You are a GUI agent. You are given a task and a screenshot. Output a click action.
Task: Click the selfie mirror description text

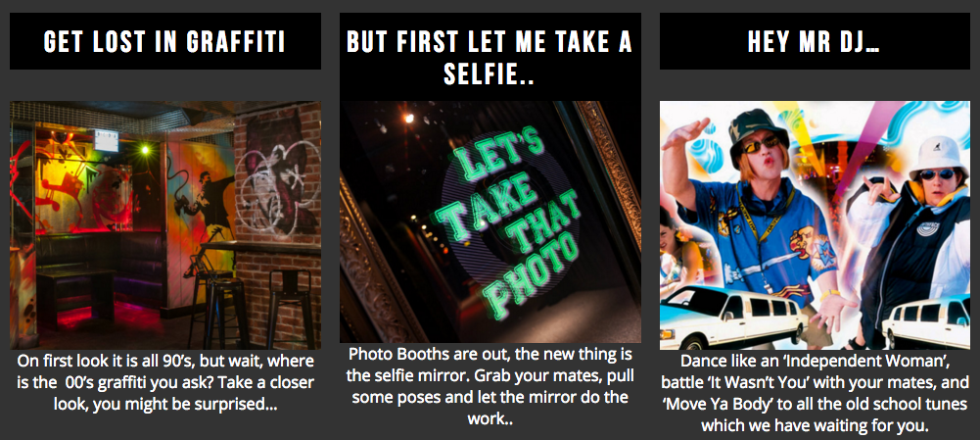pos(490,386)
